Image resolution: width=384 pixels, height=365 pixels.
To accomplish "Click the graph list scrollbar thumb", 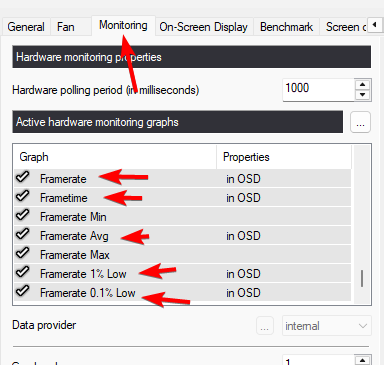I will pyautogui.click(x=362, y=279).
